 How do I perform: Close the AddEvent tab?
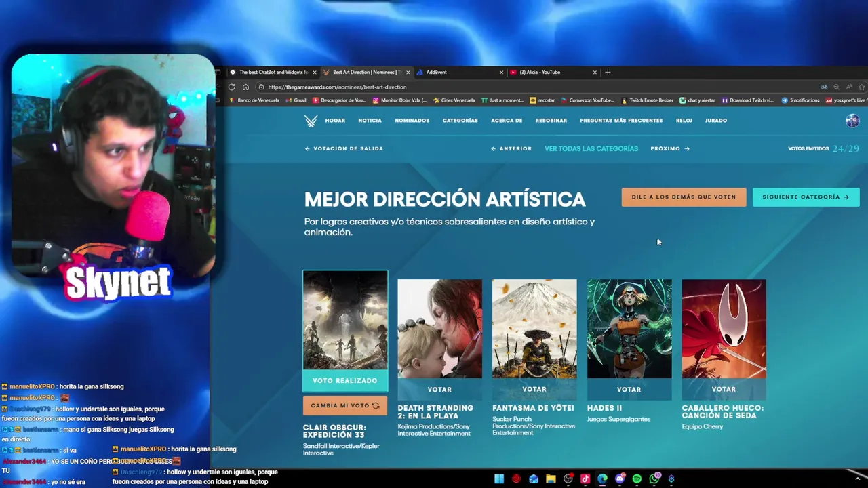pos(501,72)
